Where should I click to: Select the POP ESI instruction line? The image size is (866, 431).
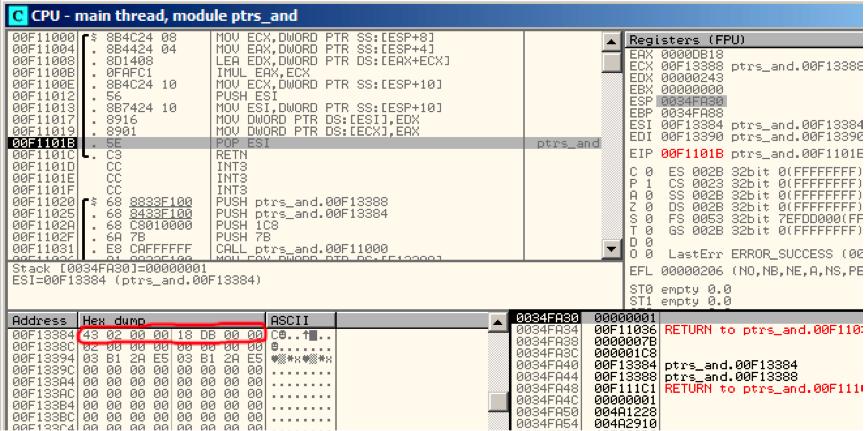pyautogui.click(x=305, y=143)
